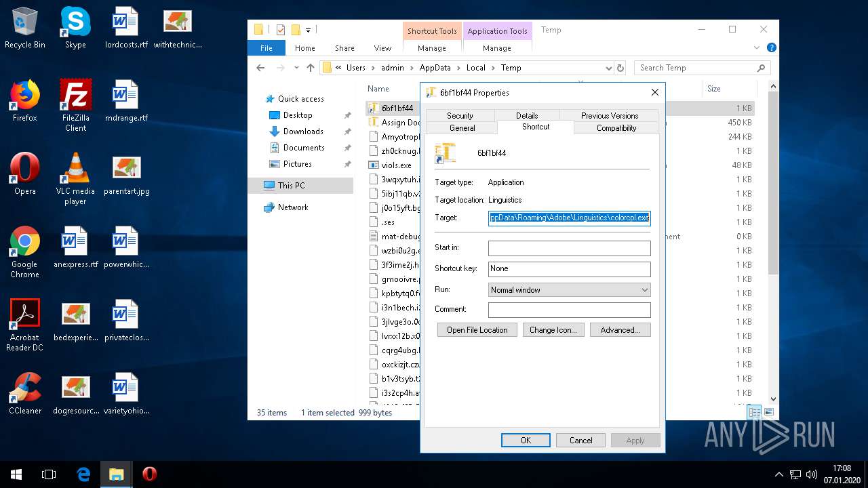This screenshot has height=488, width=868.
Task: Expand the Explorer ribbon chevron
Action: pyautogui.click(x=757, y=48)
